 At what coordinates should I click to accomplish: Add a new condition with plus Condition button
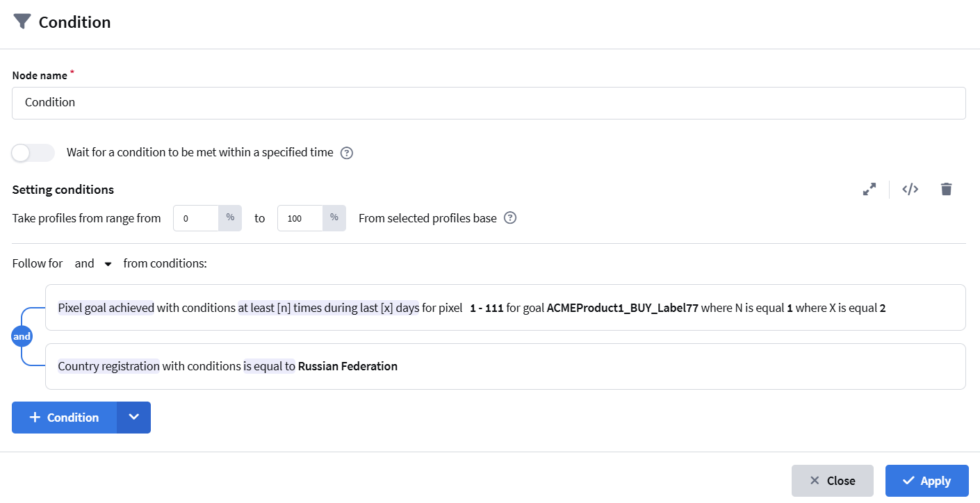[65, 418]
